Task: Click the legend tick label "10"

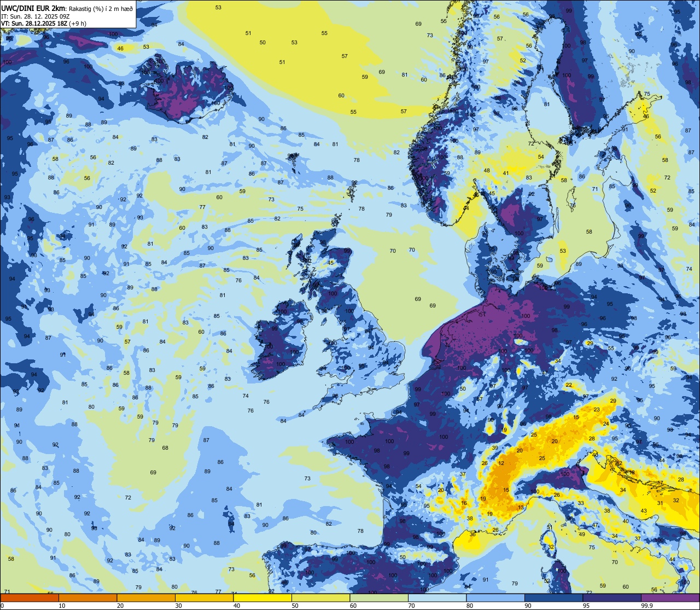Action: click(x=62, y=606)
